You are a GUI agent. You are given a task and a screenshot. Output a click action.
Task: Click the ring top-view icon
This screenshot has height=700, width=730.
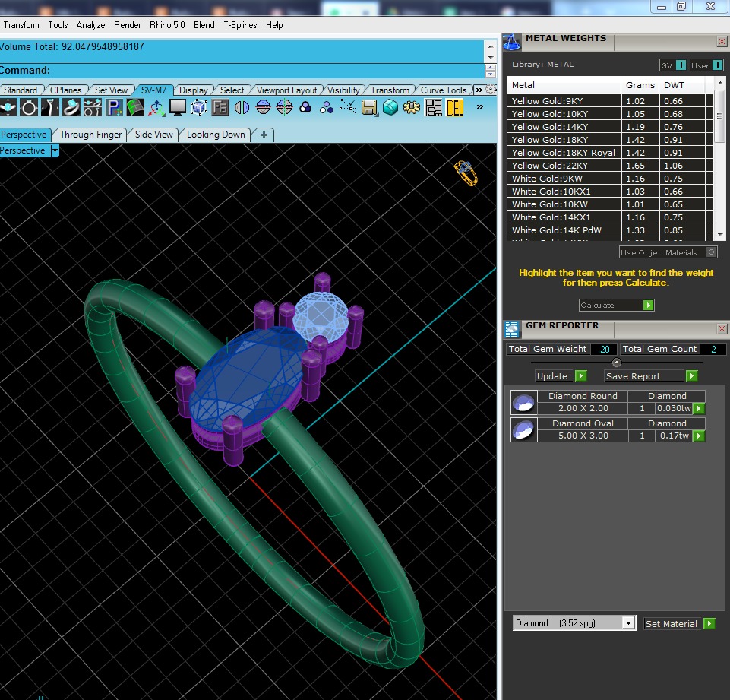point(8,108)
